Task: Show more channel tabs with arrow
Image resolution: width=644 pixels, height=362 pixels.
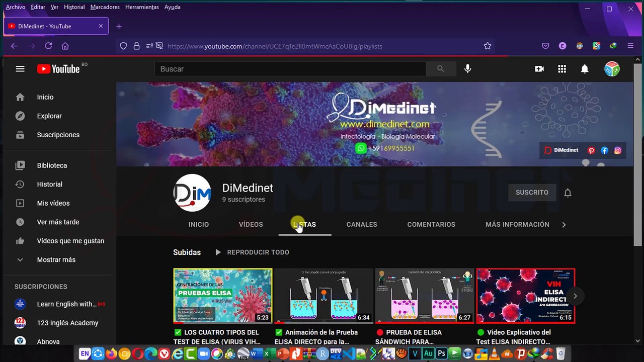Action: point(564,225)
